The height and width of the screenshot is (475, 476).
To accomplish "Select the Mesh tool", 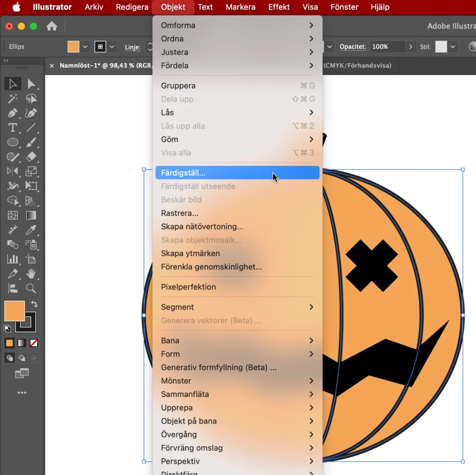I will [x=13, y=215].
